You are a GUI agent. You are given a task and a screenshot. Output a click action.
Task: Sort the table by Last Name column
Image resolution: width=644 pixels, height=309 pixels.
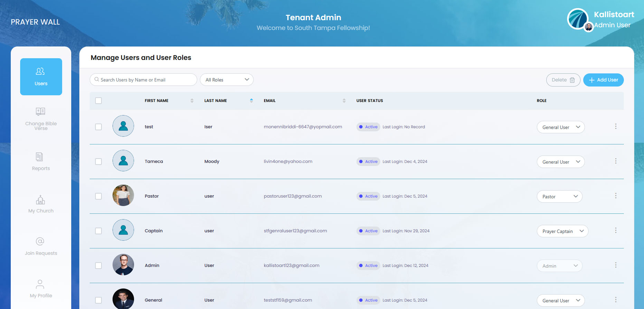coord(251,101)
